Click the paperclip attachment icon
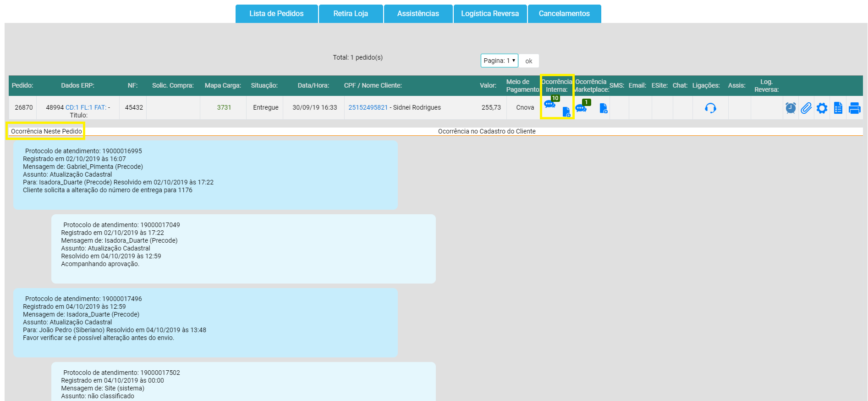Image resolution: width=868 pixels, height=401 pixels. [x=806, y=108]
